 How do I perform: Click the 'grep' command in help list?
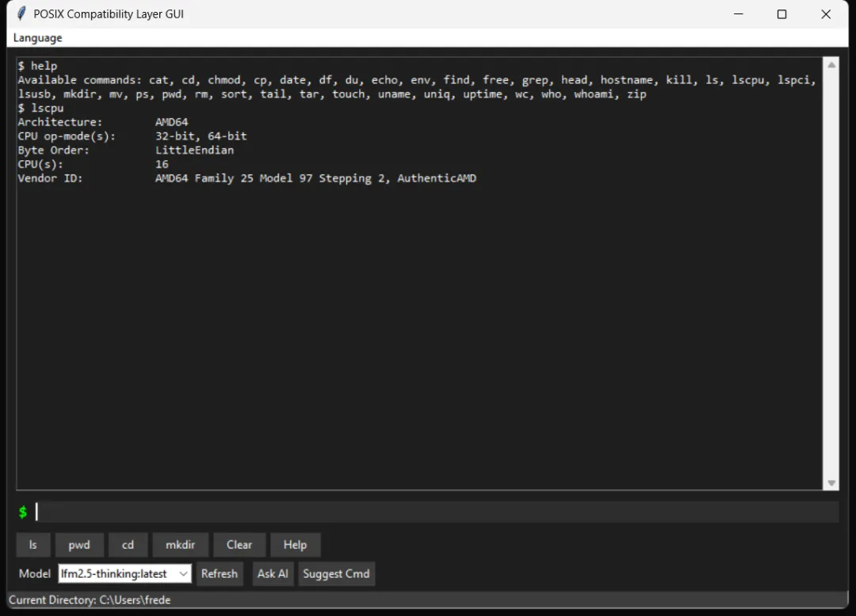click(x=535, y=80)
